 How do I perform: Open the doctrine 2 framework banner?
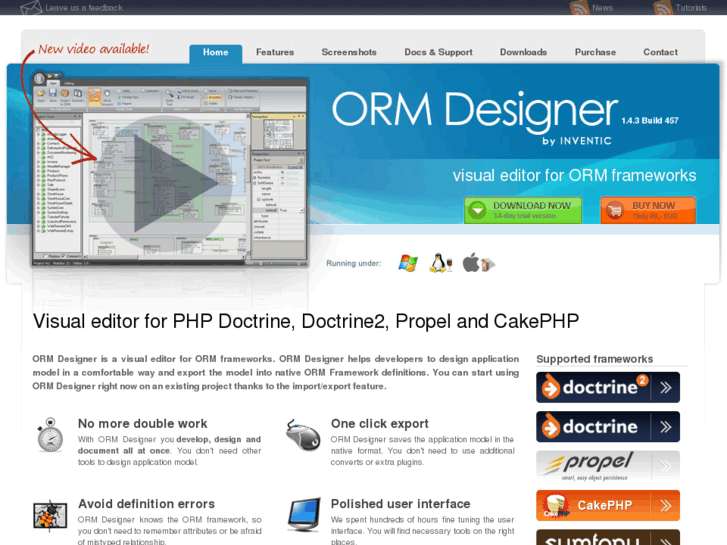(x=608, y=387)
